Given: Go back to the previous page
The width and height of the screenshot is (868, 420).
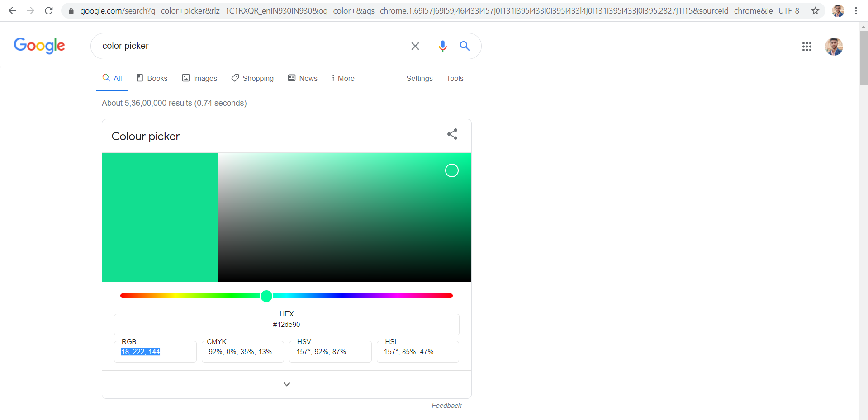Looking at the screenshot, I should click(x=12, y=11).
